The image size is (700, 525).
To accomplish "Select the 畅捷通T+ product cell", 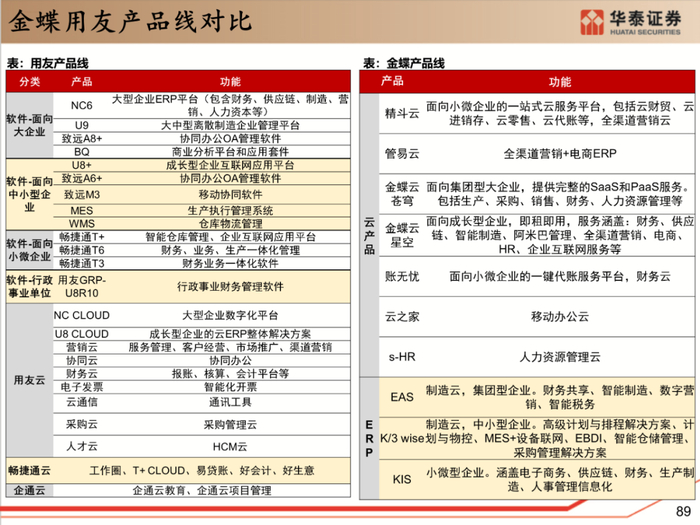I will 82,237.
